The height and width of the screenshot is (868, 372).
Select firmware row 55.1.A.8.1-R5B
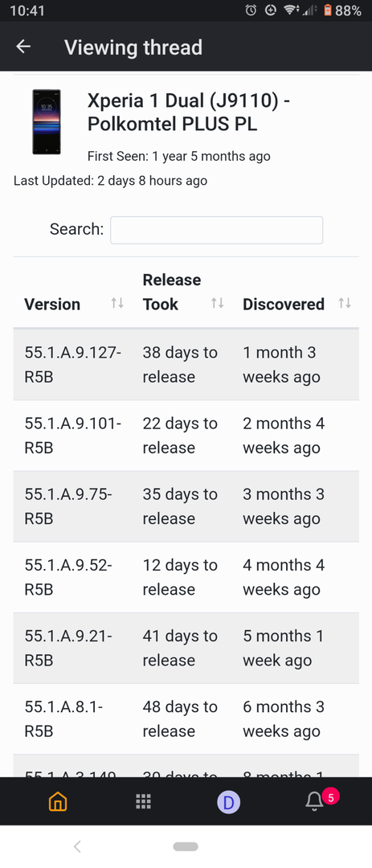(x=186, y=719)
